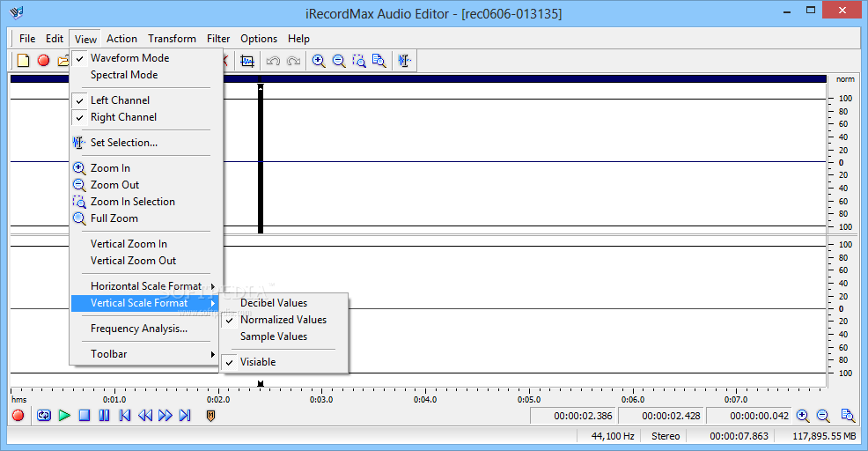Toggle Right Channel visibility

(x=146, y=117)
